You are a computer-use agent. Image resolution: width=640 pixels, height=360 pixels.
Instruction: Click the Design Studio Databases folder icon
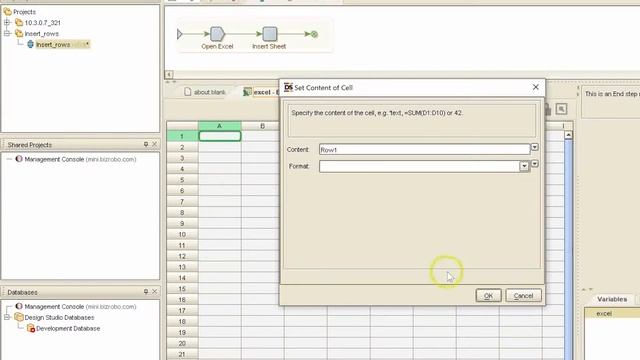[19, 317]
